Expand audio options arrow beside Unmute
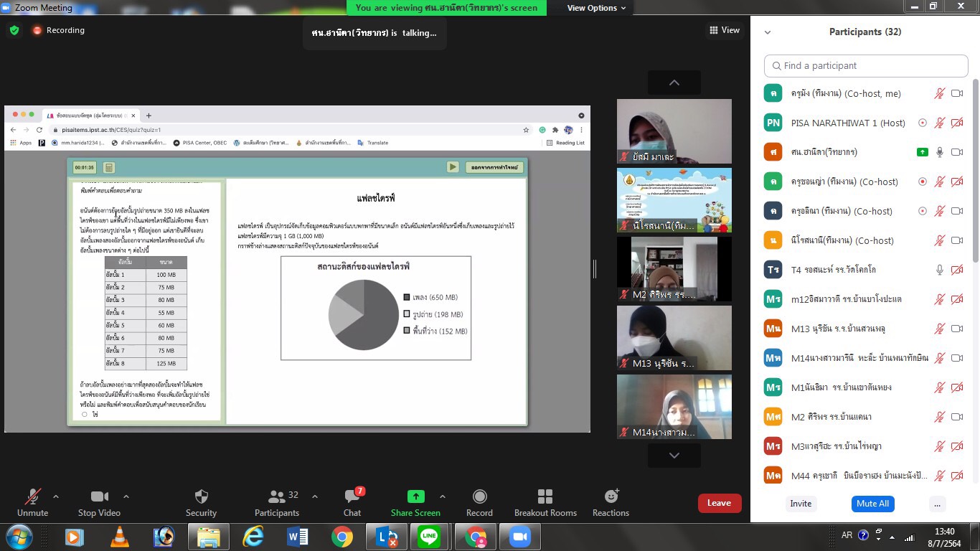 56,496
